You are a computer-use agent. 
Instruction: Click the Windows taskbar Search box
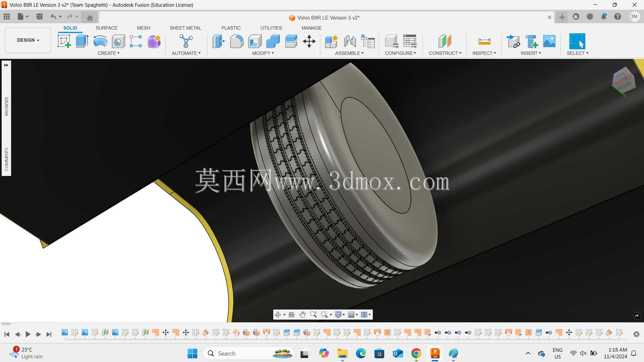click(249, 354)
